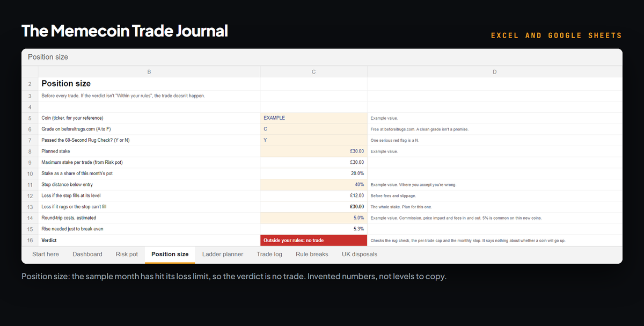Click 'Stop distance below entry' label
Screen dimensions: 644x326
(x=67, y=185)
